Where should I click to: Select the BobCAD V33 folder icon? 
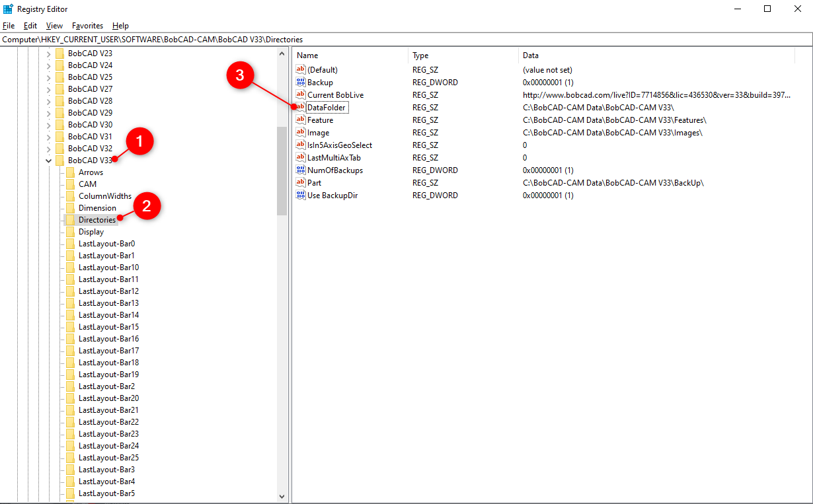tap(59, 161)
